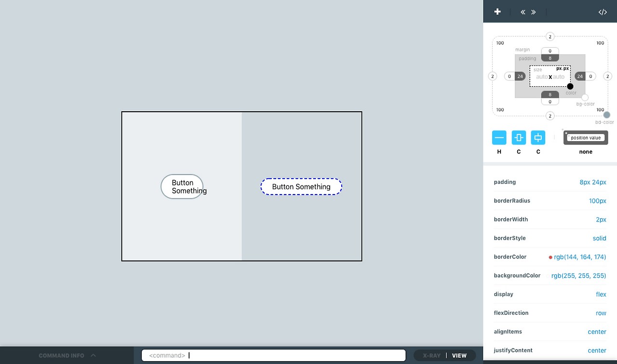Click the double-right chevron navigation icon
This screenshot has width=617, height=364.
click(x=534, y=12)
